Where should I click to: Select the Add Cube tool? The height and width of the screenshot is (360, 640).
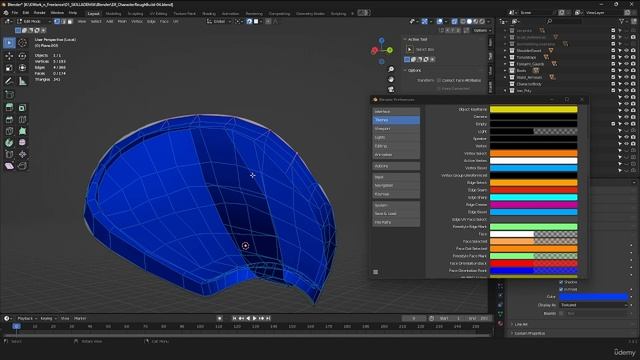point(9,94)
